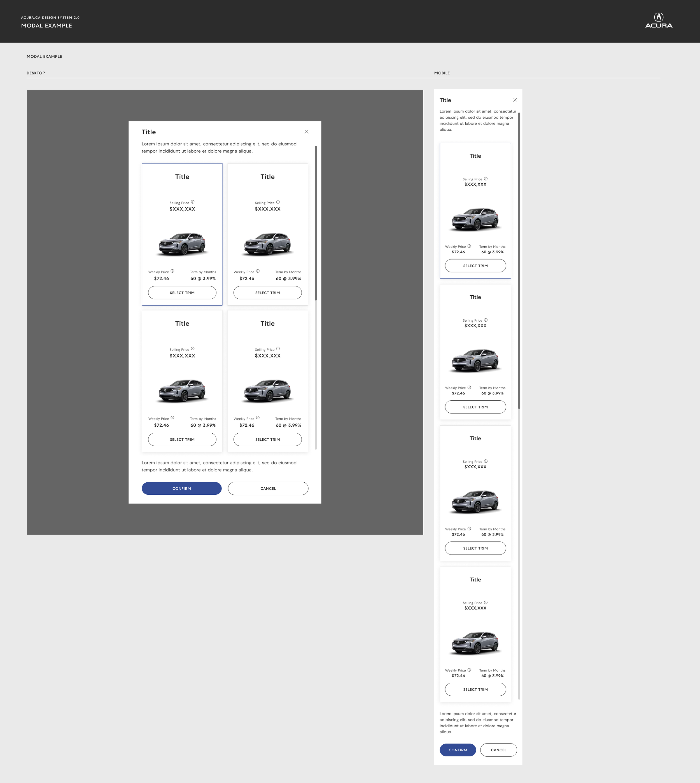Show Weekly Price info in desktop top-right card
The width and height of the screenshot is (700, 783).
[x=258, y=271]
